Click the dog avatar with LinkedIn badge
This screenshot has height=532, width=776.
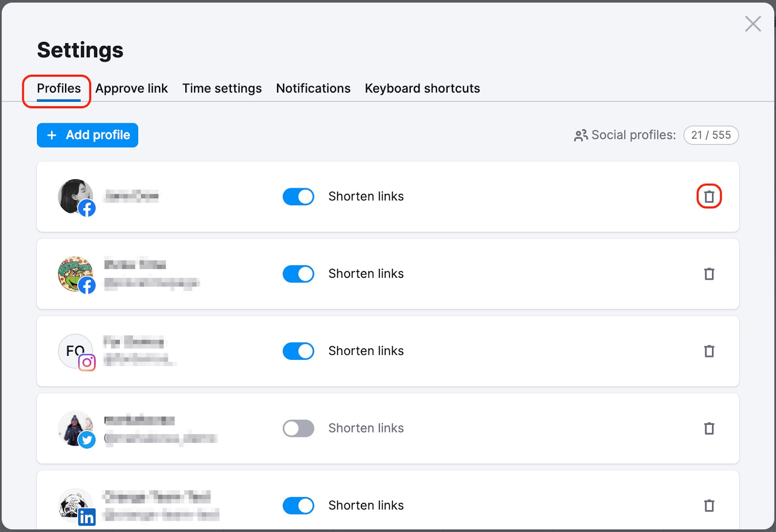tap(76, 506)
